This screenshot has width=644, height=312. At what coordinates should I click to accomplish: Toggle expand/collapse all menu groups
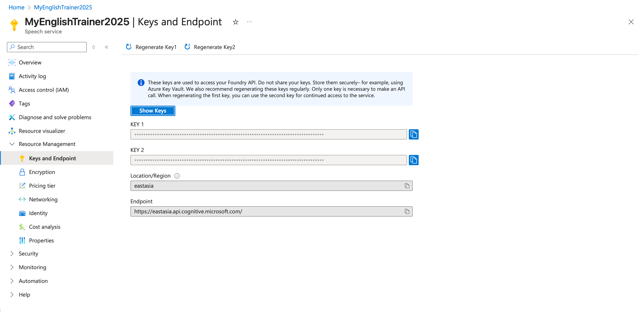click(x=93, y=47)
